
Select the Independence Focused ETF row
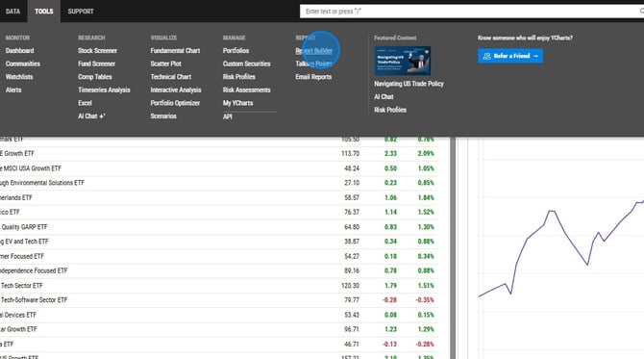[219, 270]
